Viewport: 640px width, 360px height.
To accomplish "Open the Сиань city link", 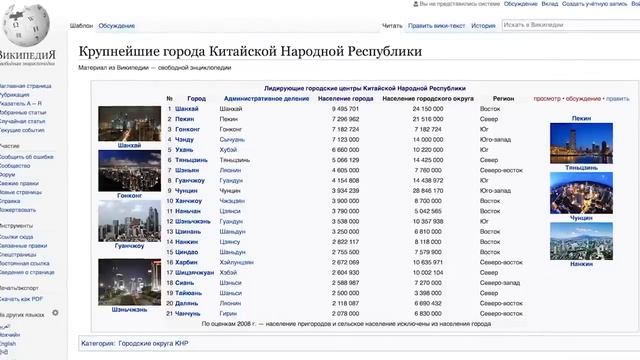I will (184, 283).
